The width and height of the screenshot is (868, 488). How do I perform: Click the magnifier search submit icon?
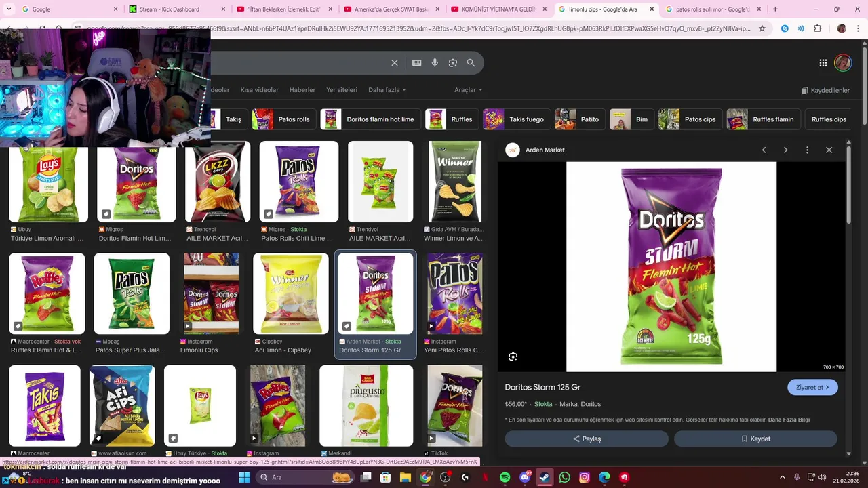click(x=471, y=63)
